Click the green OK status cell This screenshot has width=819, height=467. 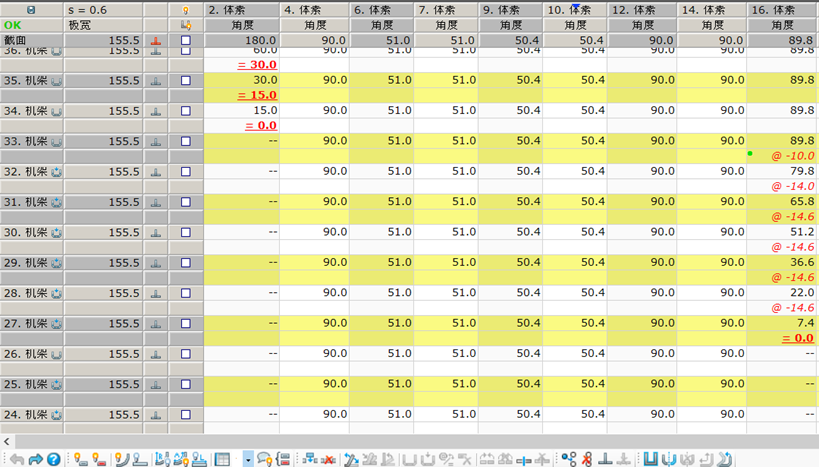coord(32,25)
